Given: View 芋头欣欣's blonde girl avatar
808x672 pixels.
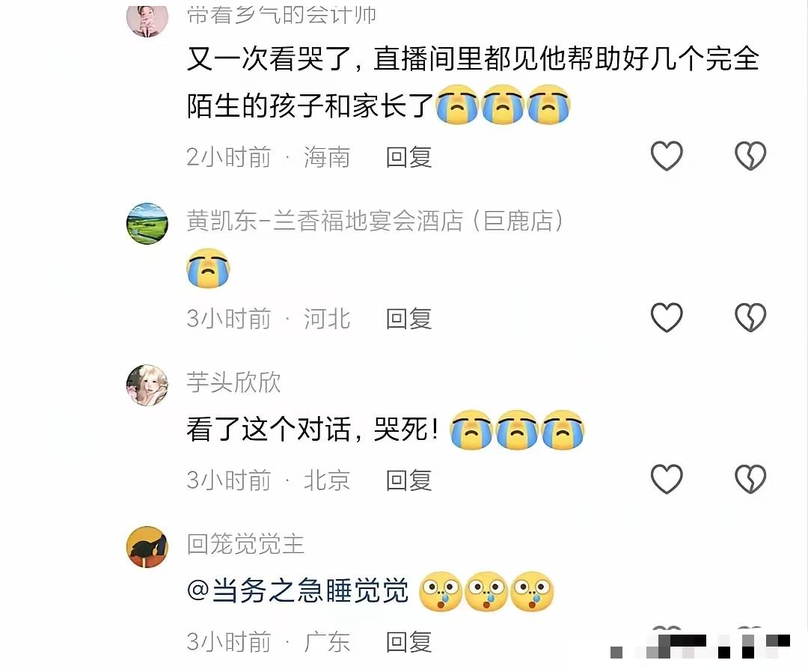Looking at the screenshot, I should pyautogui.click(x=147, y=385).
